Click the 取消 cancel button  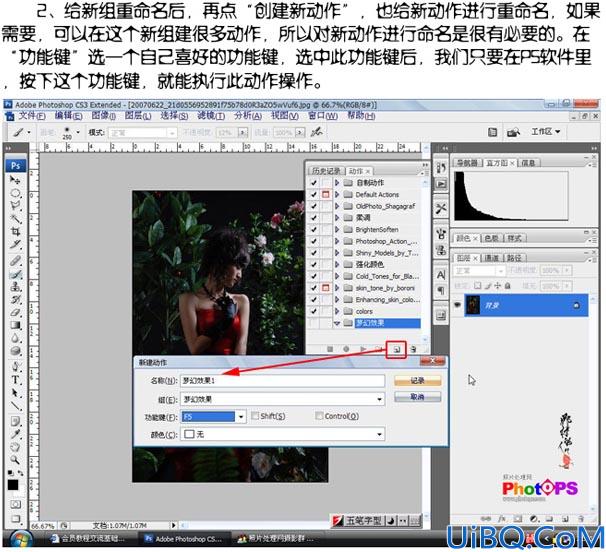pos(417,397)
